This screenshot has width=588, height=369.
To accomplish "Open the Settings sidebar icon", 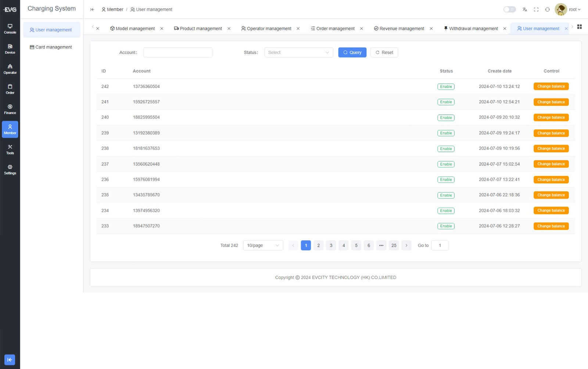I will (10, 170).
